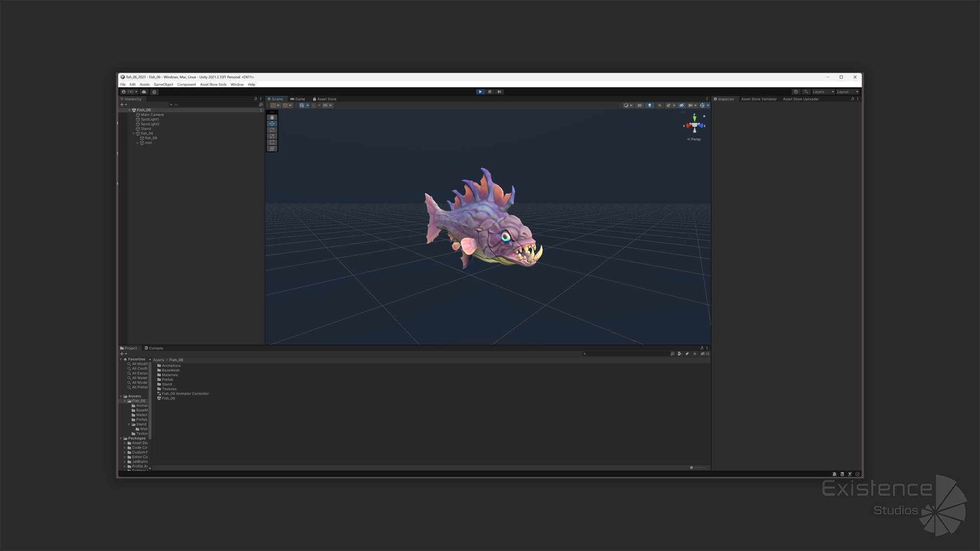The width and height of the screenshot is (980, 551).
Task: Switch to the Game tab
Action: [298, 99]
